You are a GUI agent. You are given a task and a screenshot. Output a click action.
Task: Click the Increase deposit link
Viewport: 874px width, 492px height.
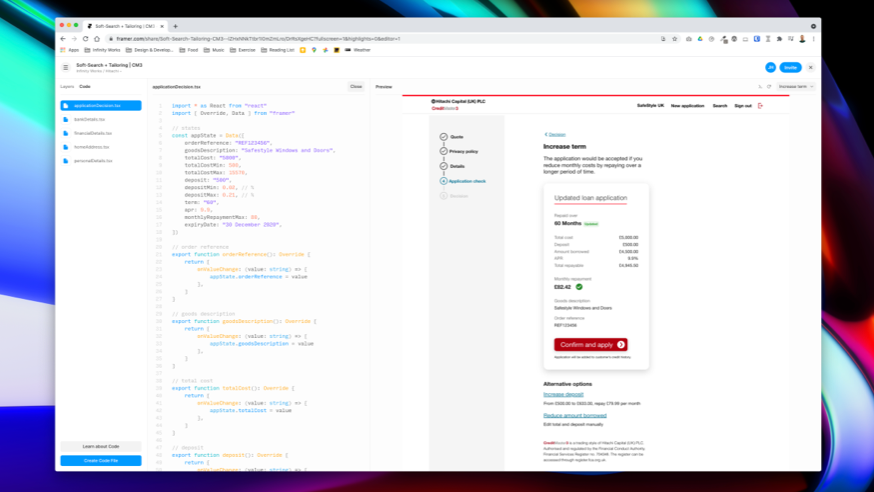click(561, 394)
